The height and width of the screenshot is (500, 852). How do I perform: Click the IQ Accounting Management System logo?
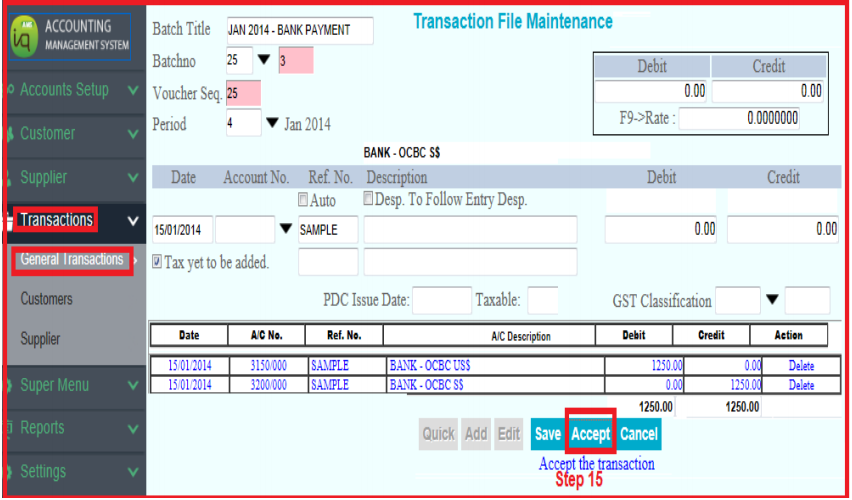(70, 37)
